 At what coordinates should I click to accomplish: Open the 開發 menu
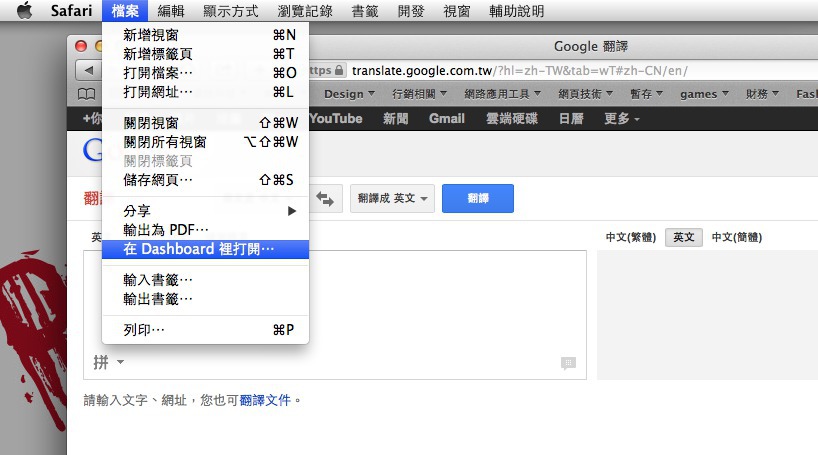pos(411,10)
